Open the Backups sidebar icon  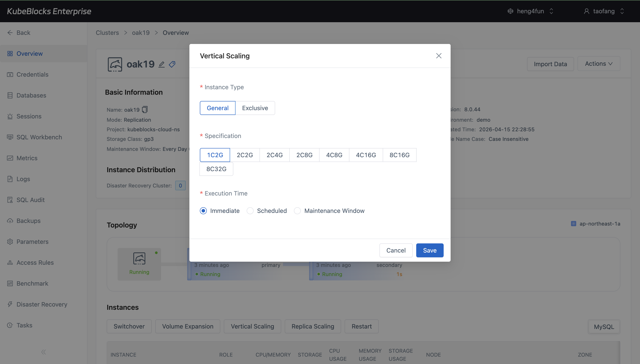(x=10, y=221)
